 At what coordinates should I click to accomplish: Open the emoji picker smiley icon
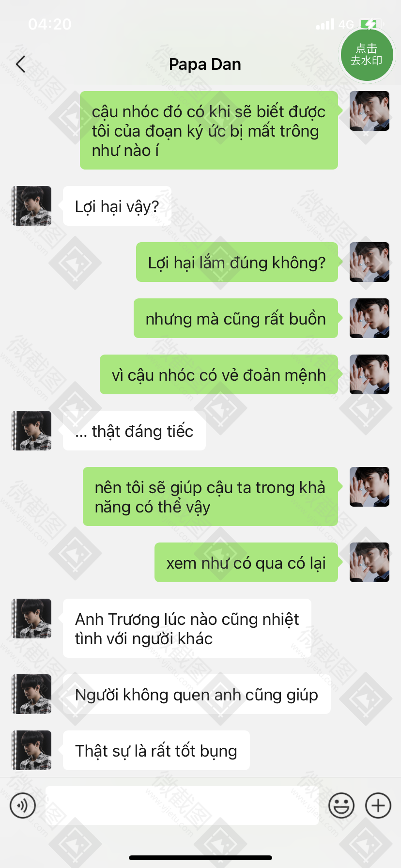tap(341, 806)
